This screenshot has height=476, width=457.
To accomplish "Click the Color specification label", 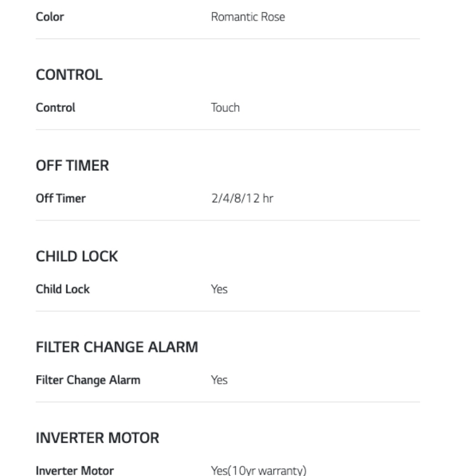I will point(50,17).
